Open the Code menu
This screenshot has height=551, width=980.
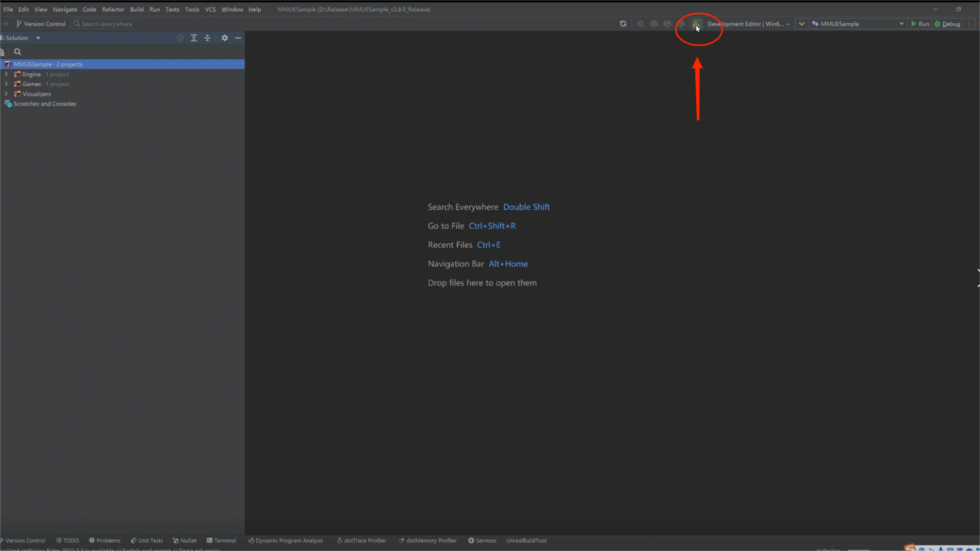tap(89, 9)
